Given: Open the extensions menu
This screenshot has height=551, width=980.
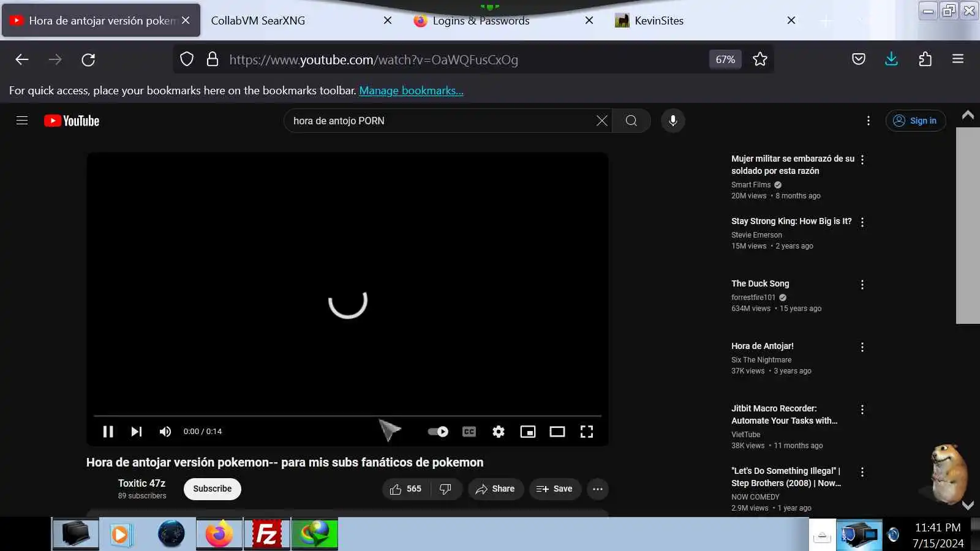Looking at the screenshot, I should (x=925, y=59).
